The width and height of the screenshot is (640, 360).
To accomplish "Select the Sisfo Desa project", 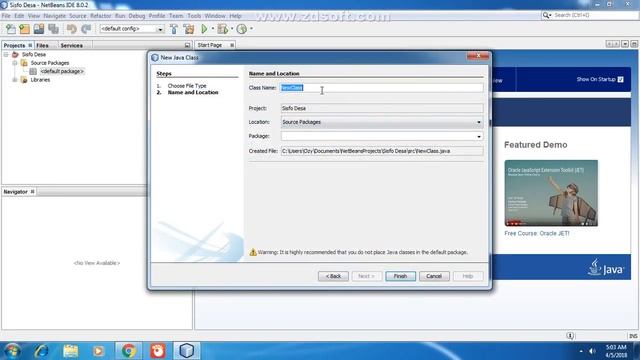I will point(34,54).
